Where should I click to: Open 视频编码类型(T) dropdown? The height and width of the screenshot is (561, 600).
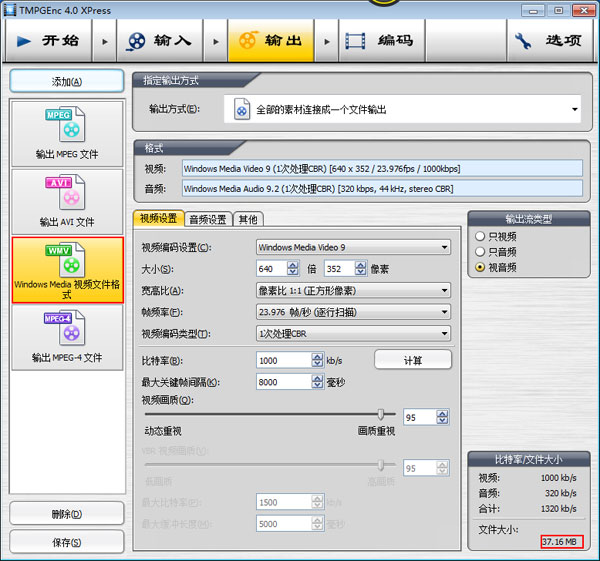click(353, 333)
